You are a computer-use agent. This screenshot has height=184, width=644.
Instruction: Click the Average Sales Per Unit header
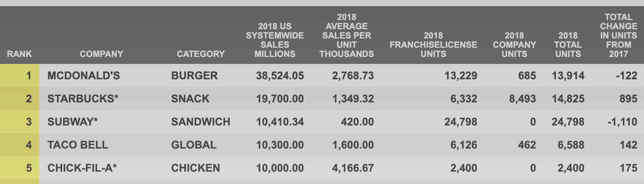(346, 35)
